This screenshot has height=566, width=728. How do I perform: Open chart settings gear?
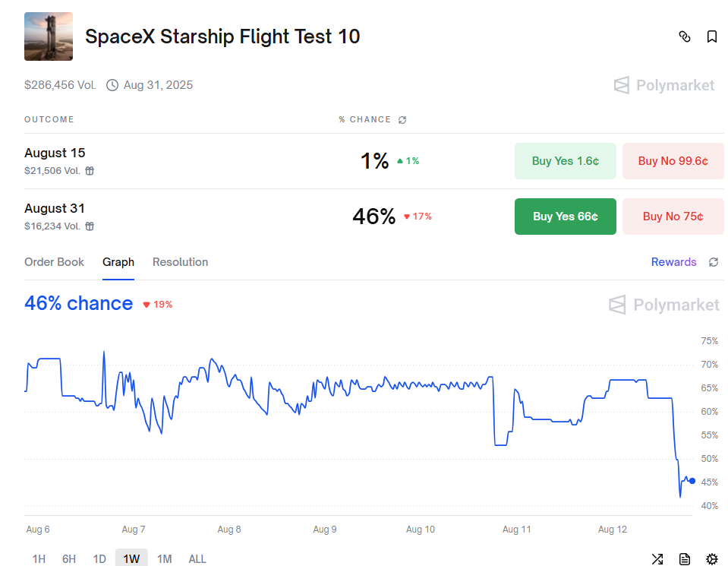712,559
